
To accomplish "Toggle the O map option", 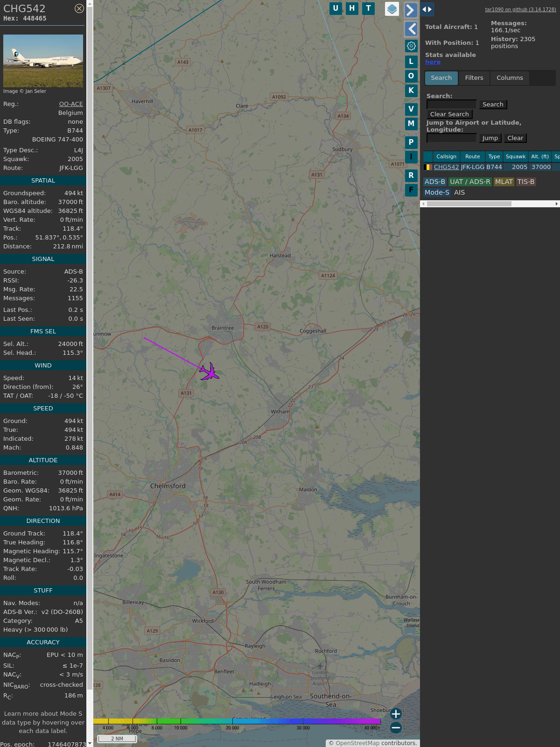I will pyautogui.click(x=411, y=76).
